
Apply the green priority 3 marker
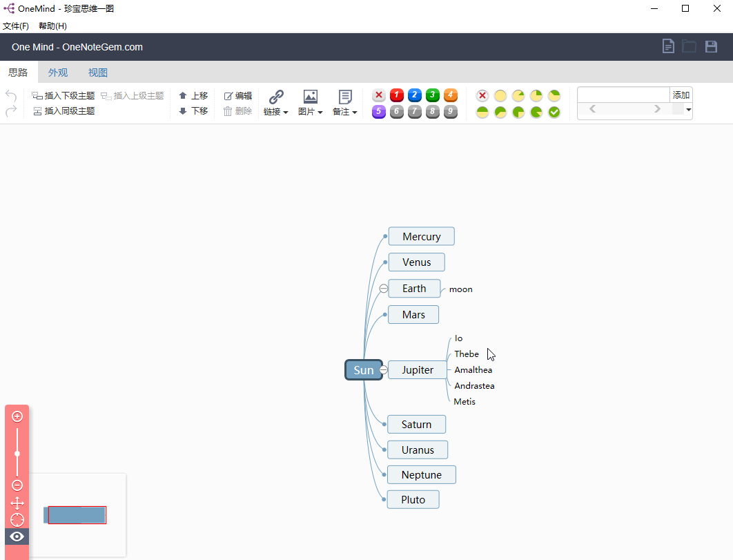tap(432, 95)
